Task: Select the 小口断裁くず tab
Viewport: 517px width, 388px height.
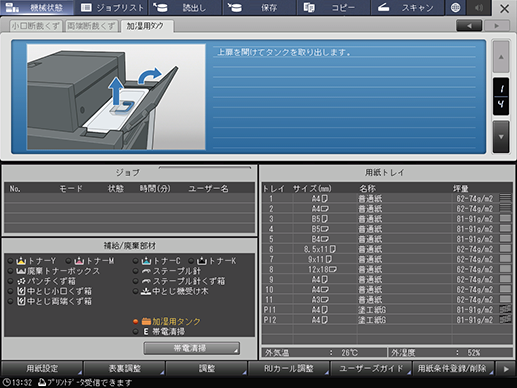Action: [35, 26]
